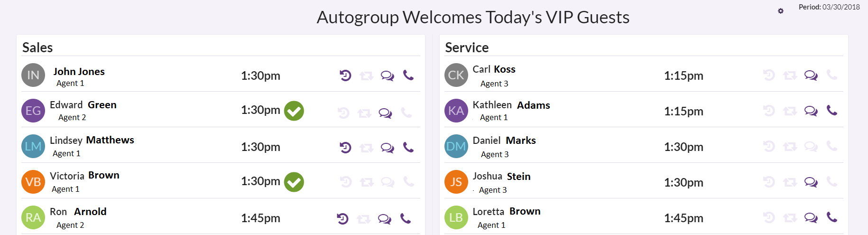
Task: Select the IN avatar for John Jones
Action: pos(33,75)
